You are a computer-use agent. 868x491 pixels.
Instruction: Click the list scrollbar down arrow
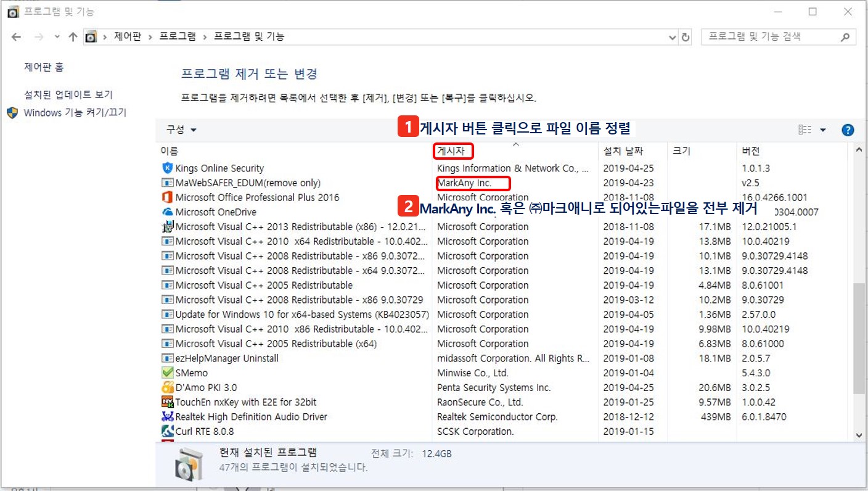click(859, 435)
